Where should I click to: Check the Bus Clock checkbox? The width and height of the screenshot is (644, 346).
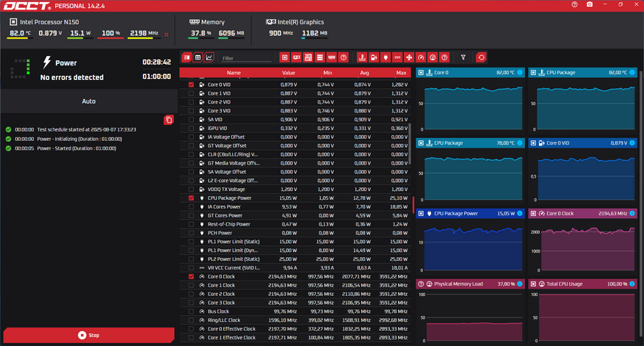click(191, 311)
